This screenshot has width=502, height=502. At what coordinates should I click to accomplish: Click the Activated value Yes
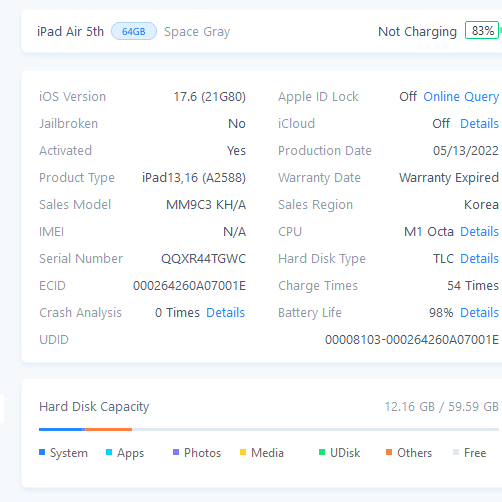pos(236,151)
